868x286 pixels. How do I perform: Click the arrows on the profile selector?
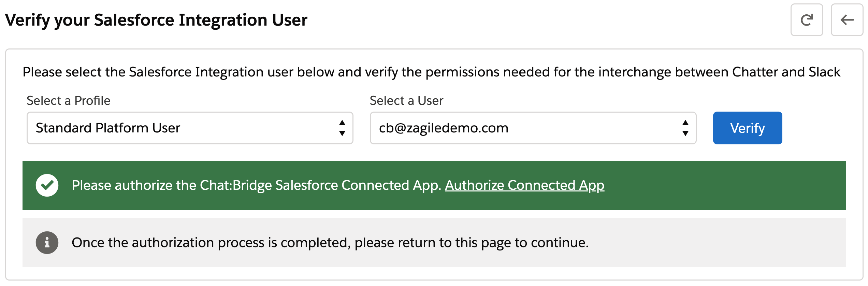pos(342,128)
